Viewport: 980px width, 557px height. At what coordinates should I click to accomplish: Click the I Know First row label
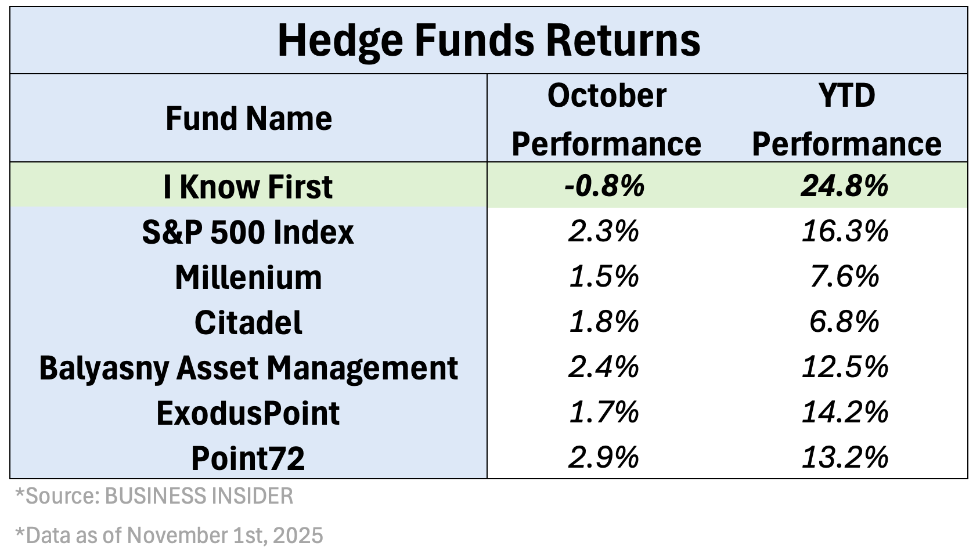click(248, 187)
